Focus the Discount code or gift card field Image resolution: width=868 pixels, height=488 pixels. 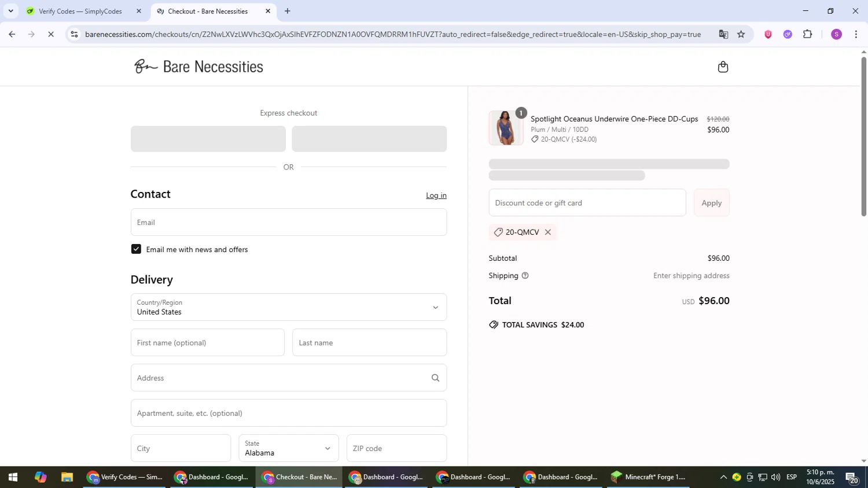coord(587,203)
